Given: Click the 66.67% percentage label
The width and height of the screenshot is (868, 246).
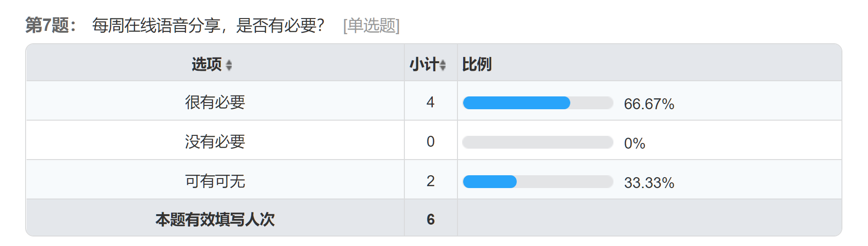Looking at the screenshot, I should [649, 104].
